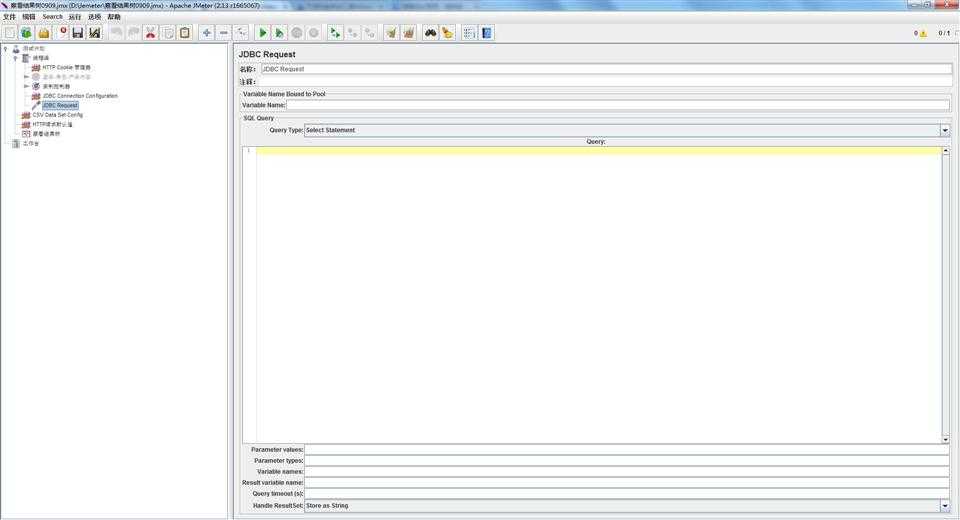Viewport: 960px width, 520px height.
Task: Click the Variable names field
Action: pos(626,472)
